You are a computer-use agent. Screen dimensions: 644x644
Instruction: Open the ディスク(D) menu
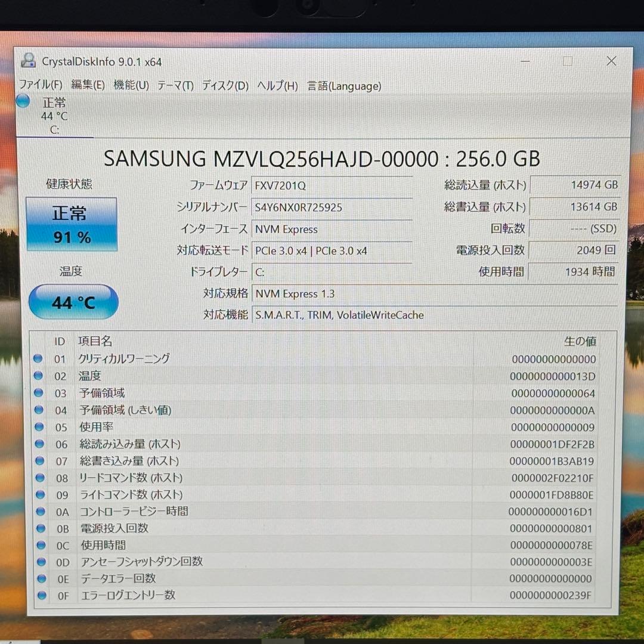[x=224, y=86]
